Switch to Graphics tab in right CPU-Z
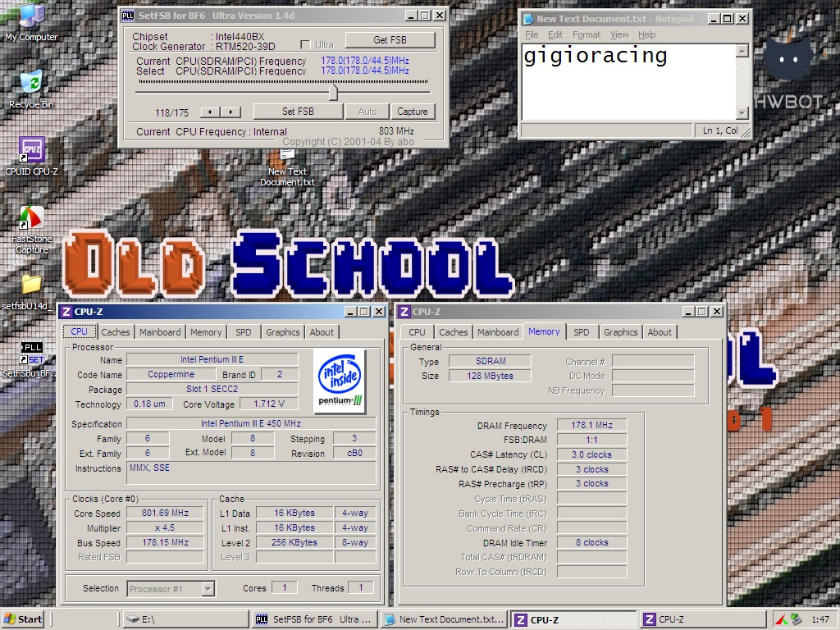840x630 pixels. (620, 332)
